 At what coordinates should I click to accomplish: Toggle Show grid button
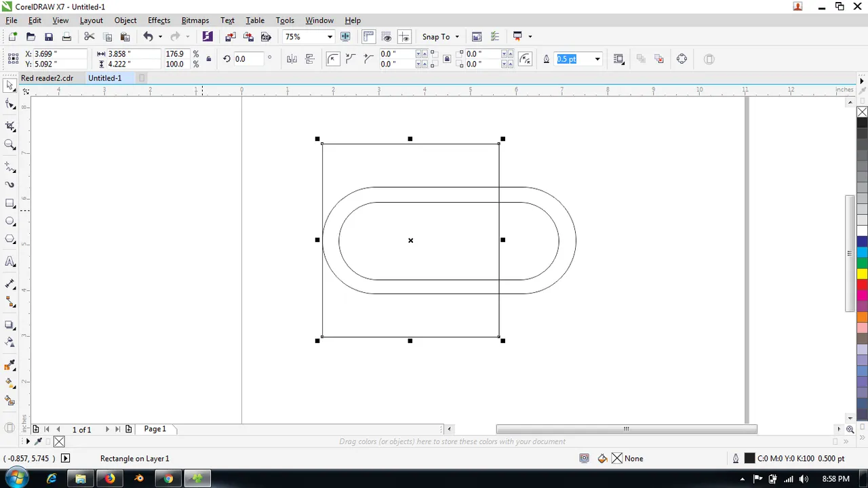click(x=387, y=37)
